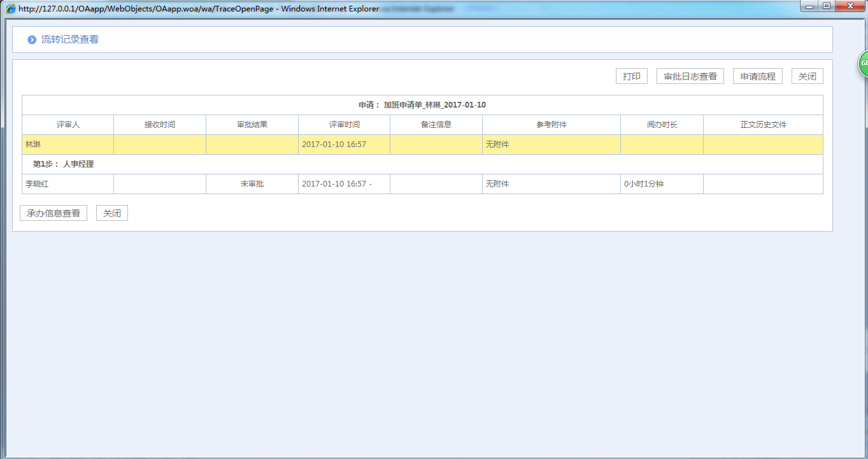Click the 正文历史文件 column header

click(x=763, y=125)
